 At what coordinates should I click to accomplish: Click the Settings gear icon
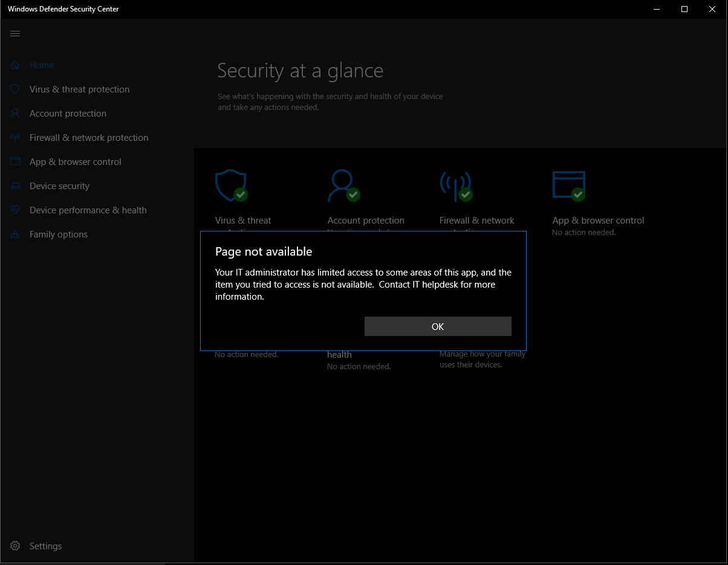click(x=15, y=546)
